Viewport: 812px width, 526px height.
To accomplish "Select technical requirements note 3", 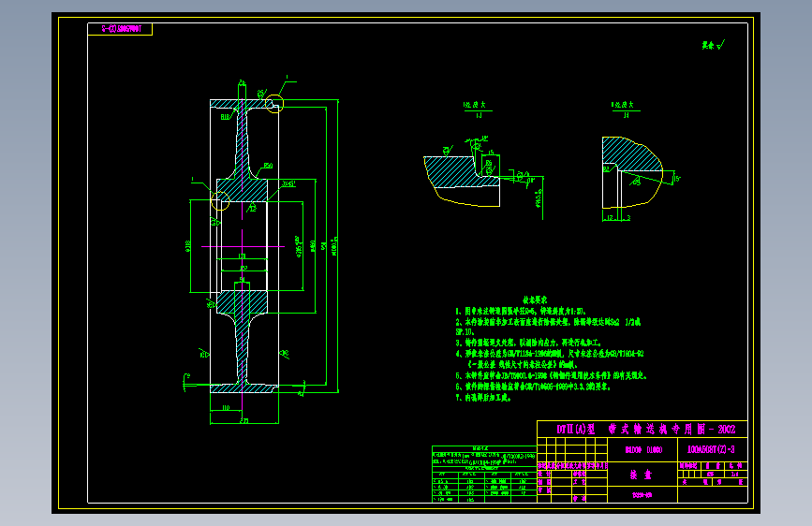I will coord(528,343).
